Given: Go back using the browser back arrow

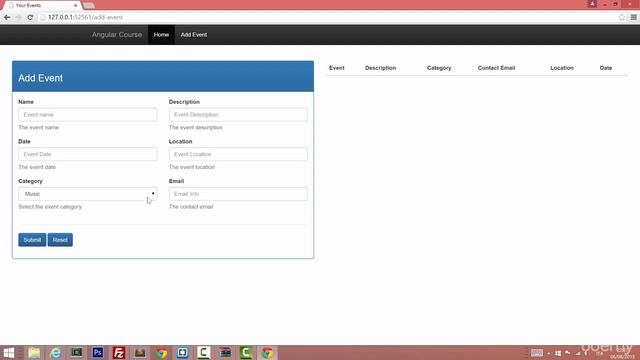Looking at the screenshot, I should point(7,17).
